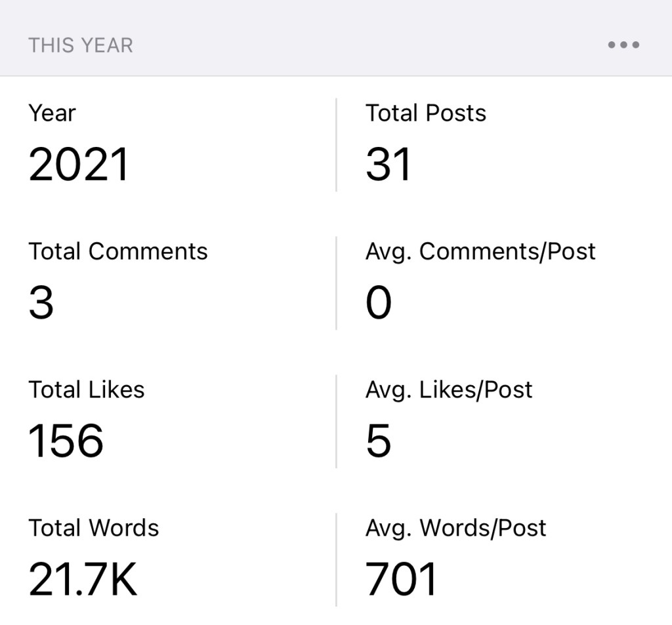Tap the Avg. Likes/Post value 5

379,441
